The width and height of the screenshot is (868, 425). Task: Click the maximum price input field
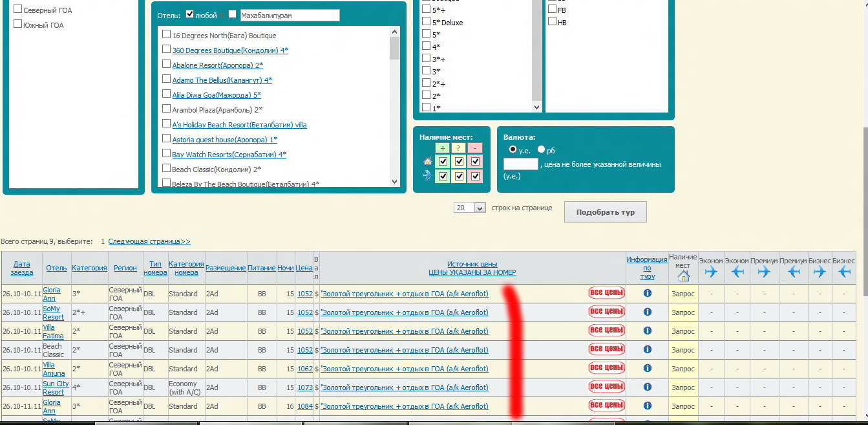pyautogui.click(x=520, y=164)
